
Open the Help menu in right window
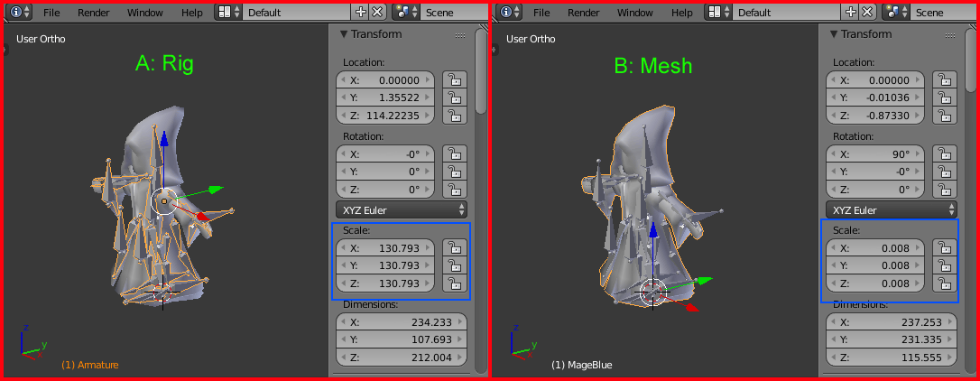[682, 13]
